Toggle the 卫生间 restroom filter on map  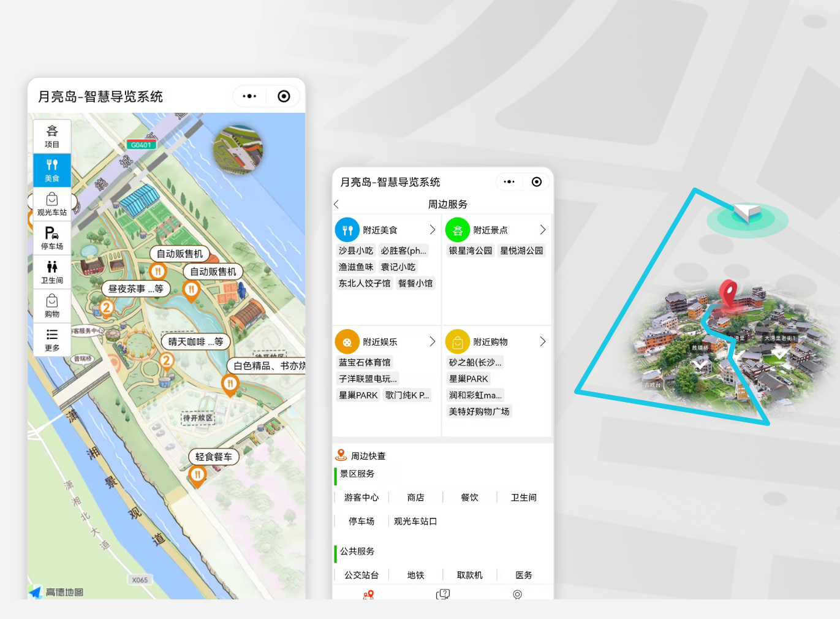(x=52, y=272)
